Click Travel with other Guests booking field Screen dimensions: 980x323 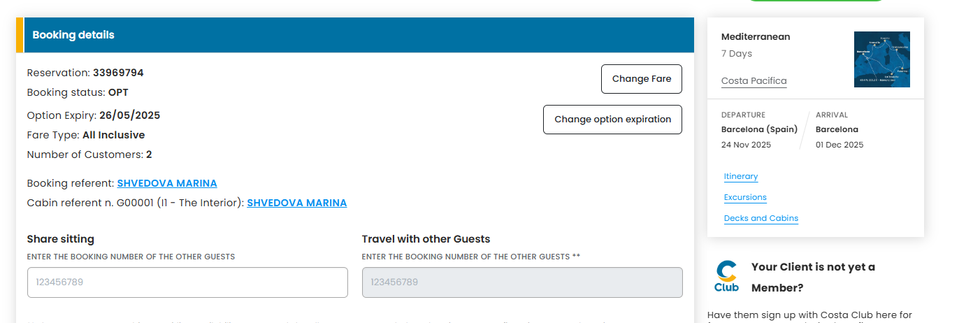pyautogui.click(x=522, y=282)
